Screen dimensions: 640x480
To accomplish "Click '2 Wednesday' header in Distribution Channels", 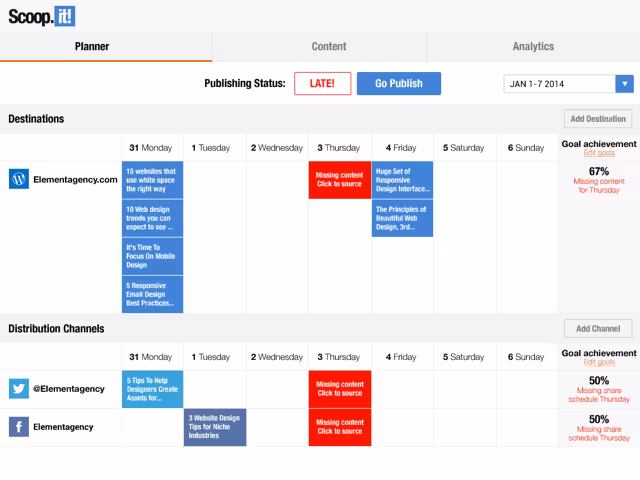I will click(277, 357).
